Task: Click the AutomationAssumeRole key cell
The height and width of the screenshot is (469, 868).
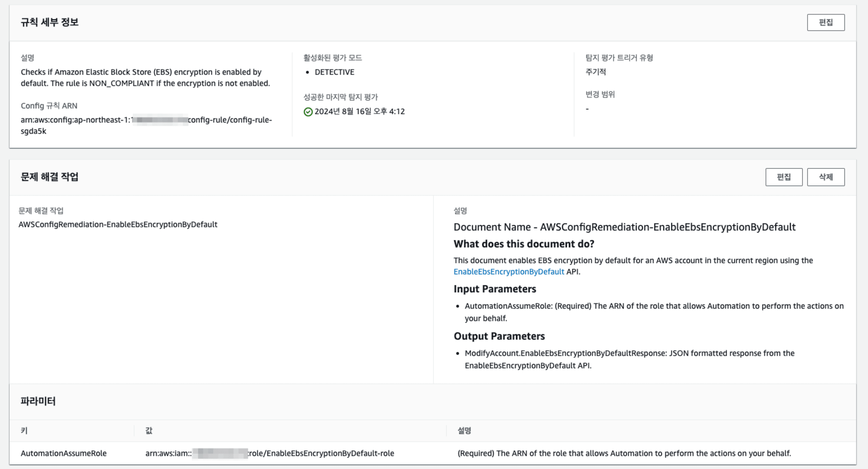Action: 63,453
